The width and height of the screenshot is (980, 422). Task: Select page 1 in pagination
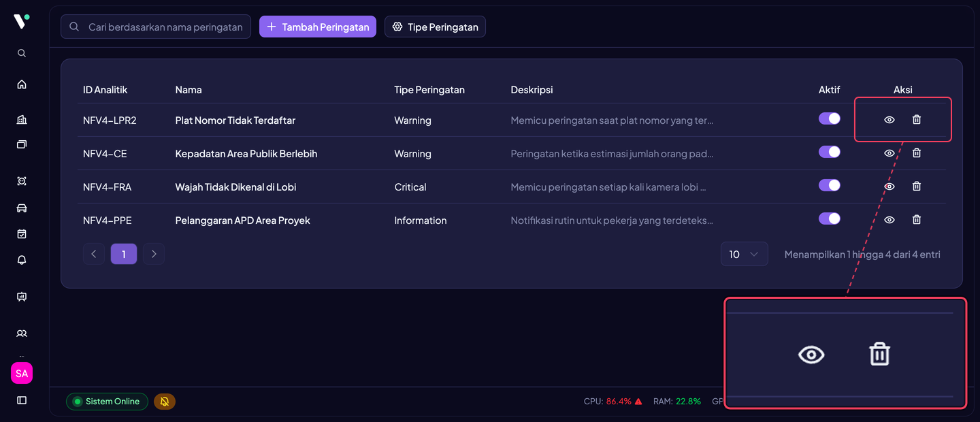tap(124, 254)
